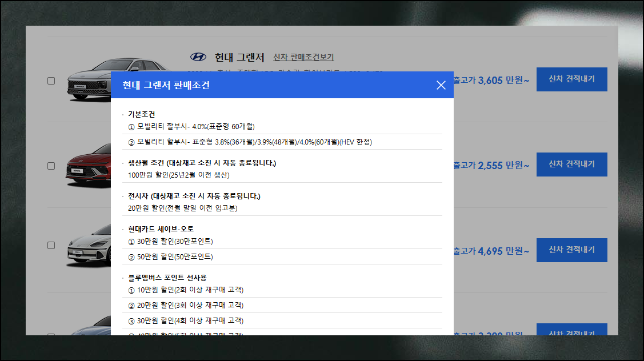Click the red Sonata car thumbnail
644x361 pixels.
(89, 165)
